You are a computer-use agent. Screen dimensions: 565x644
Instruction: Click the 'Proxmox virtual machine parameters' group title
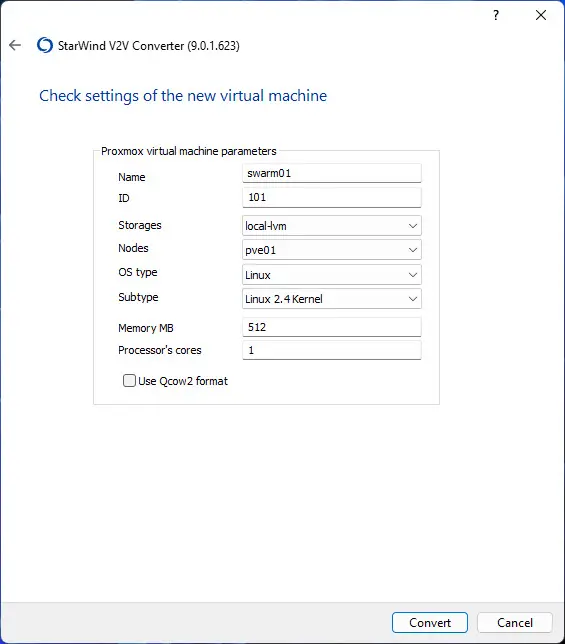(x=189, y=151)
